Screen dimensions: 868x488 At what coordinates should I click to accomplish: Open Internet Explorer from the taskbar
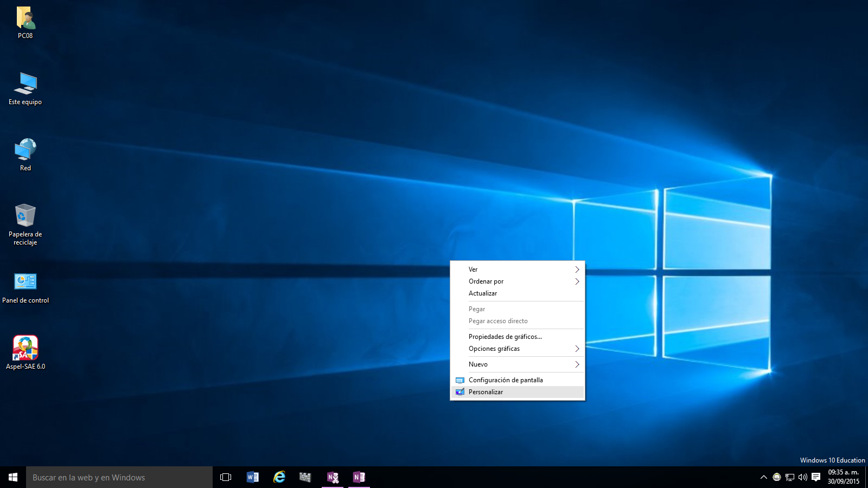(279, 477)
